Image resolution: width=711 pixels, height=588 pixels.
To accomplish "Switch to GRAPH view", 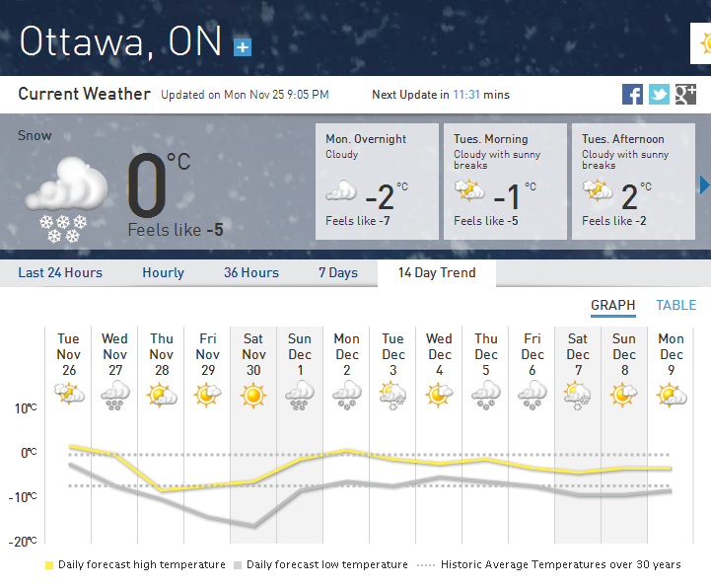I will pyautogui.click(x=612, y=306).
